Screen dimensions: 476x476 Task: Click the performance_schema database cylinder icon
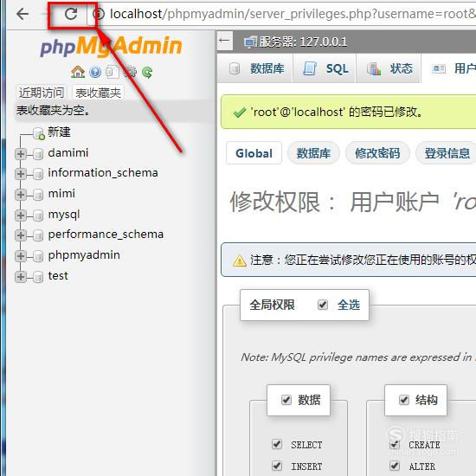[x=38, y=235]
